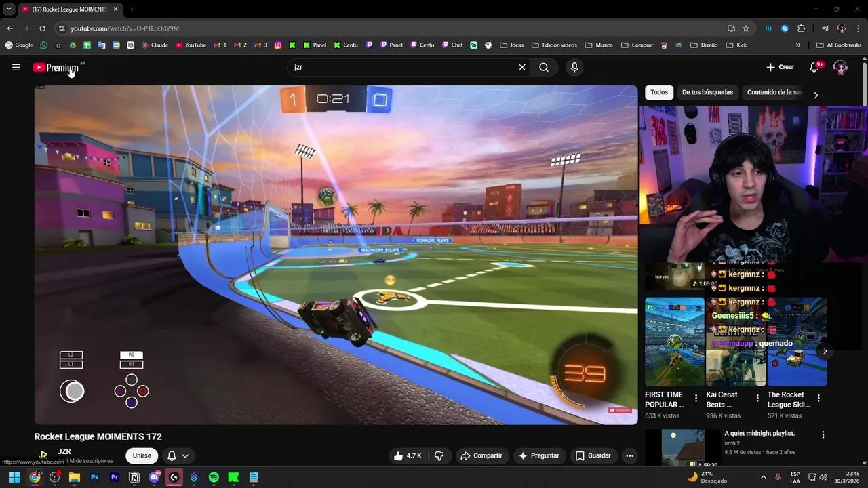Click the YouTube Premium logo
This screenshot has width=868, height=488.
click(56, 68)
